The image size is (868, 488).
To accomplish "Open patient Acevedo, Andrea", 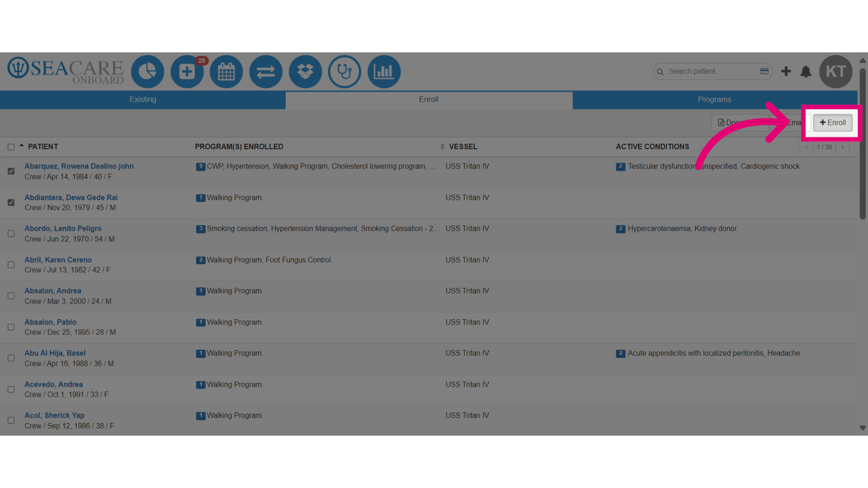I will click(53, 385).
